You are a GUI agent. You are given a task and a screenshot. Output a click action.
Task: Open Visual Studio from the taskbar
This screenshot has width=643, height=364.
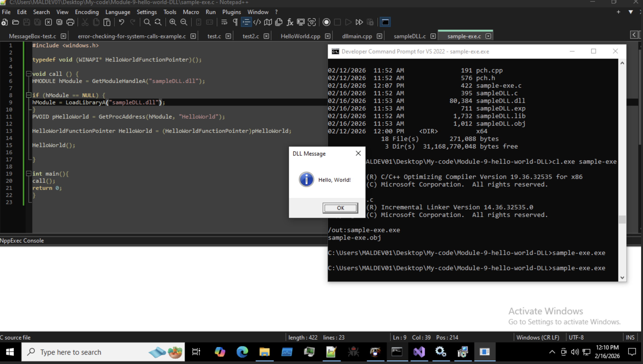click(x=419, y=352)
